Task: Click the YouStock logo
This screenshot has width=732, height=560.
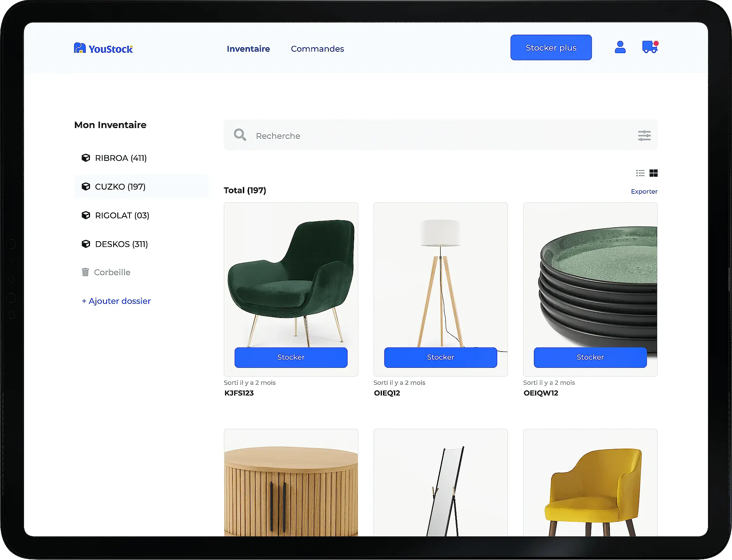Action: click(x=103, y=48)
